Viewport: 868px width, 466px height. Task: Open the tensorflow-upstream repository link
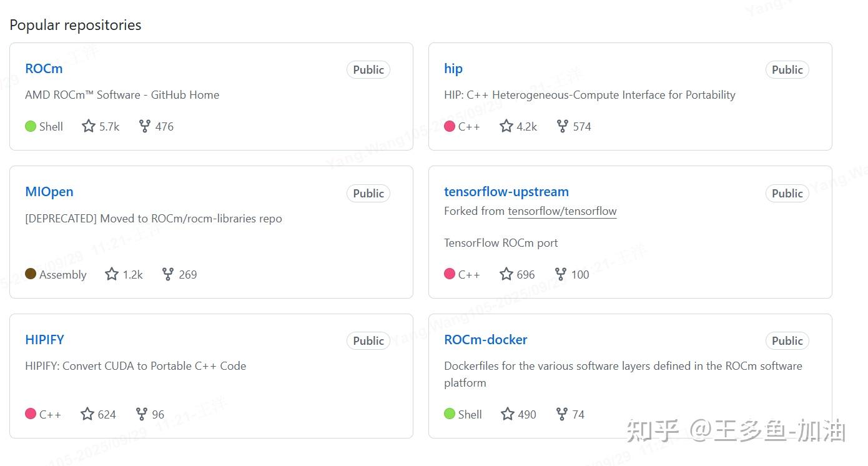tap(506, 192)
